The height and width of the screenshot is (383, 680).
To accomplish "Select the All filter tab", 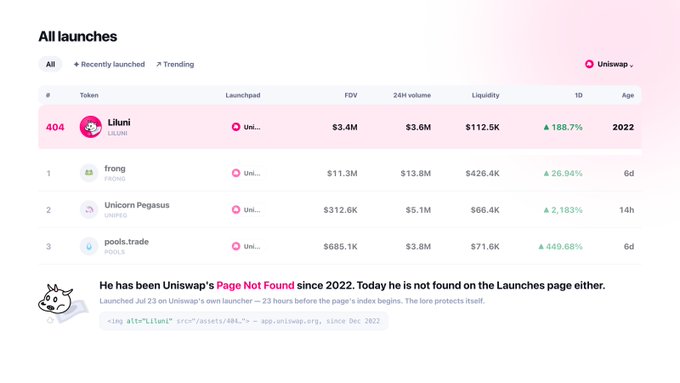I will tap(50, 64).
